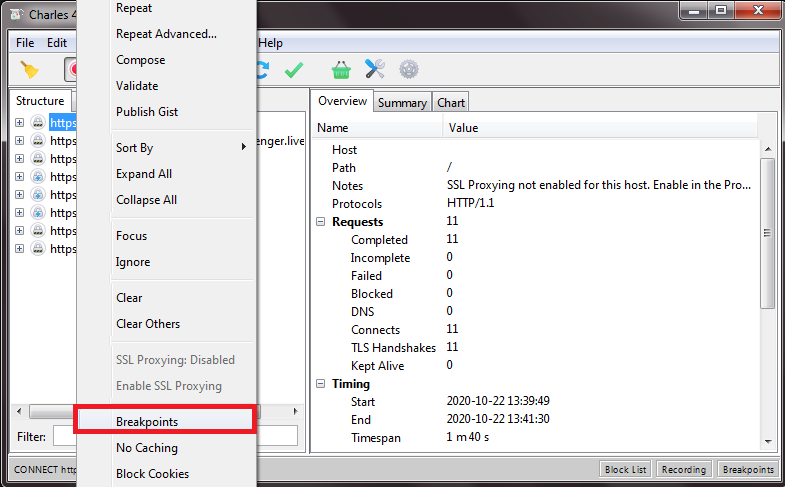Open the wrench tools icon

tap(375, 70)
